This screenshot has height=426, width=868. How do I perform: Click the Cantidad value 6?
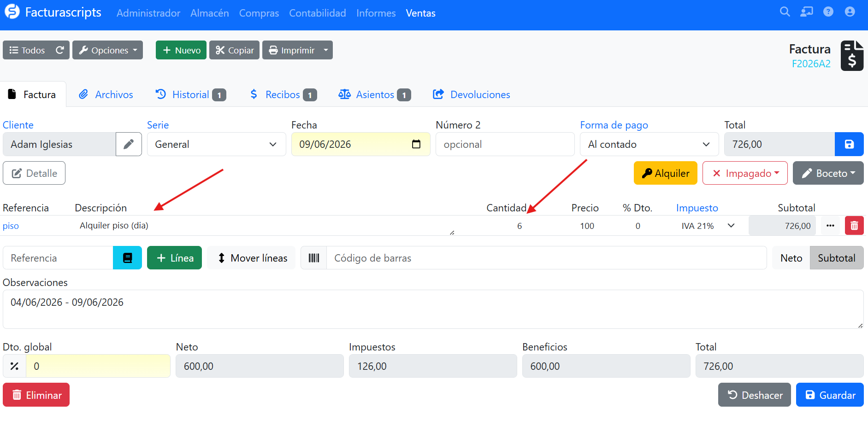[x=520, y=226]
